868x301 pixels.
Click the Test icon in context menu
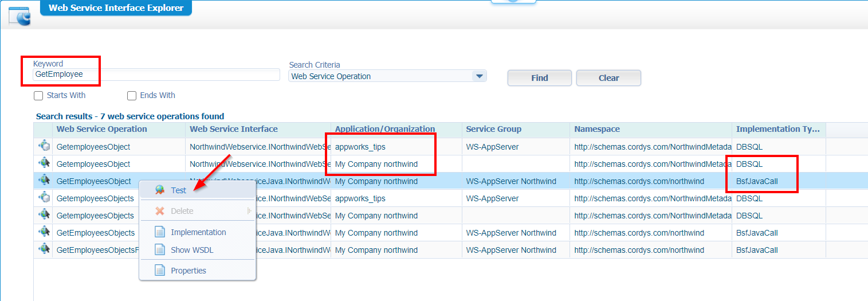160,190
